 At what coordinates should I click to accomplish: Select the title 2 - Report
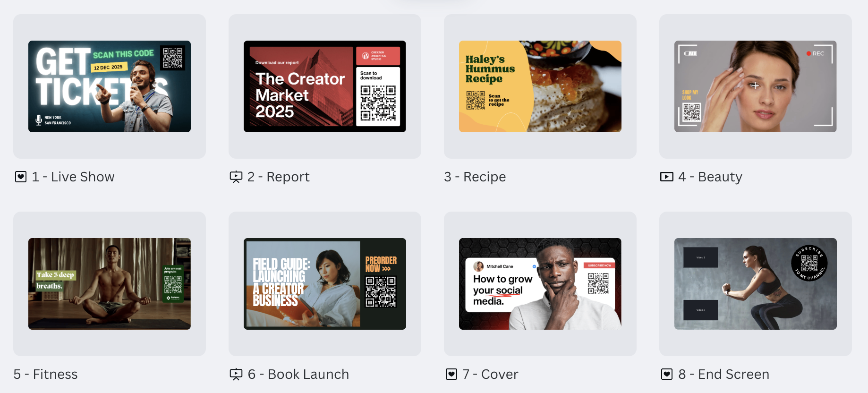pyautogui.click(x=279, y=177)
